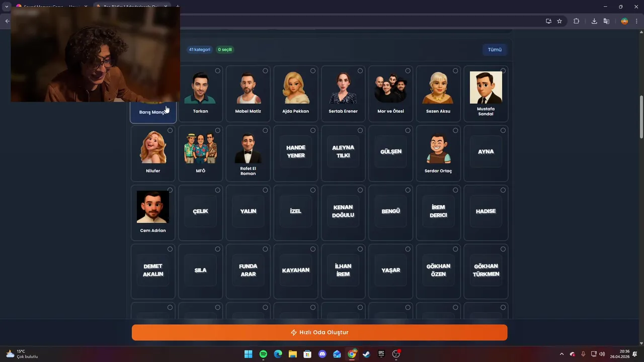
Task: Choose the Rafet El Roman card
Action: [248, 153]
